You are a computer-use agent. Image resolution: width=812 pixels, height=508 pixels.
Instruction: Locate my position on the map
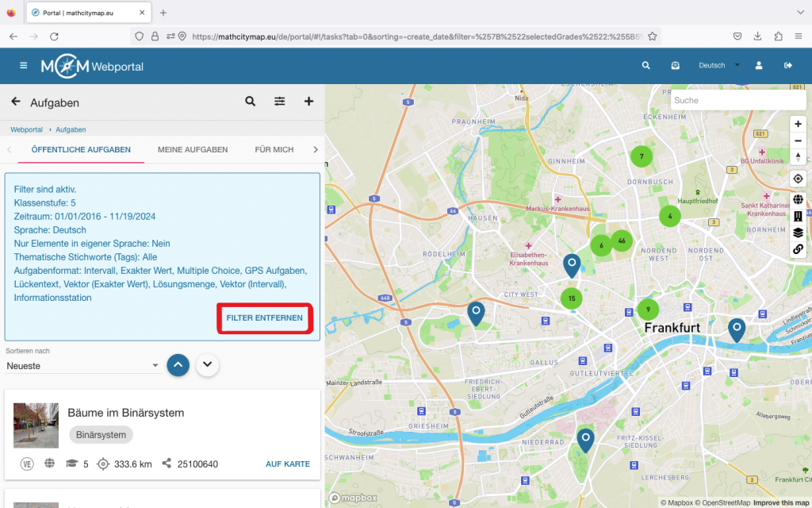point(798,179)
